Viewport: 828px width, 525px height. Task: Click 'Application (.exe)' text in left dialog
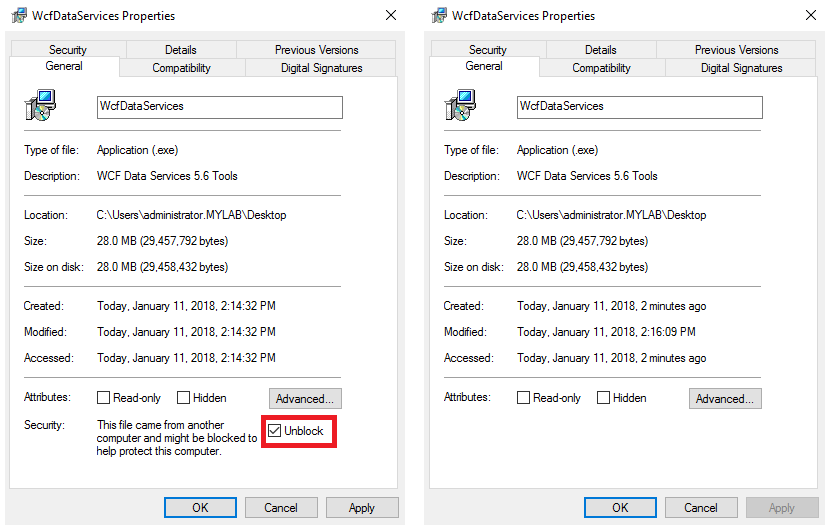pos(137,150)
